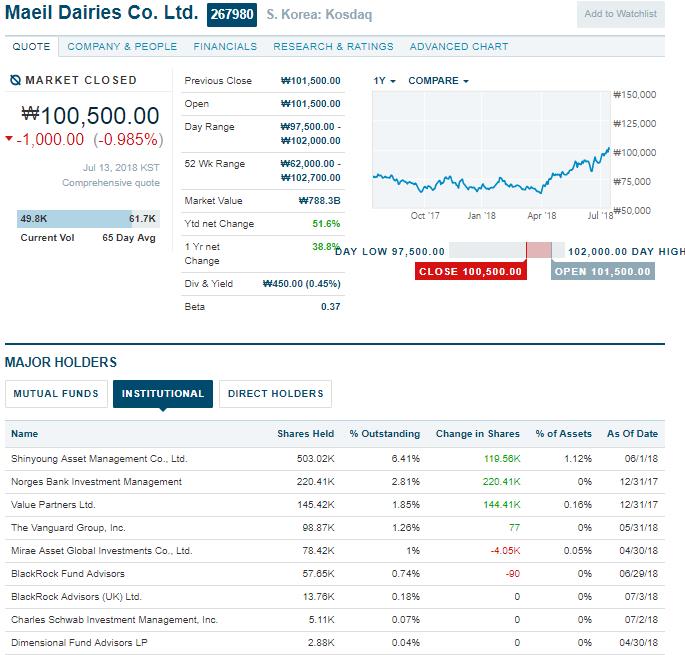Screen dimensions: 685x655
Task: Select the Institutional holders tab
Action: point(163,394)
